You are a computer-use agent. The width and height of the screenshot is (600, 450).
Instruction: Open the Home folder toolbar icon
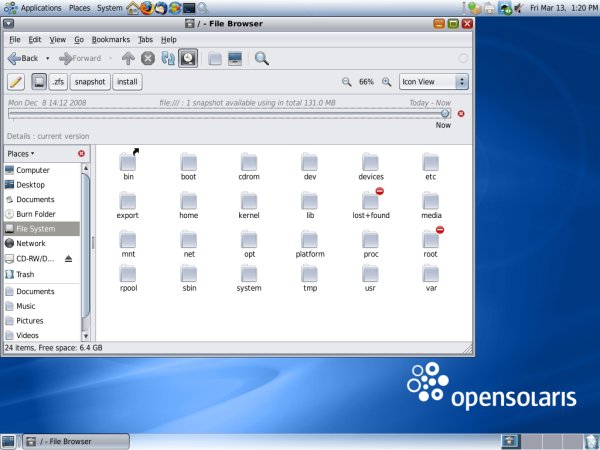(215, 59)
